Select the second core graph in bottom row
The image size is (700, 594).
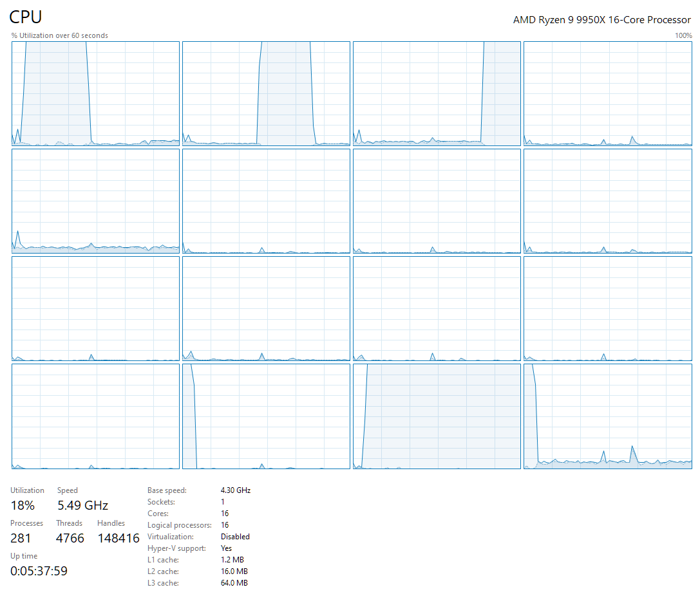pyautogui.click(x=266, y=416)
